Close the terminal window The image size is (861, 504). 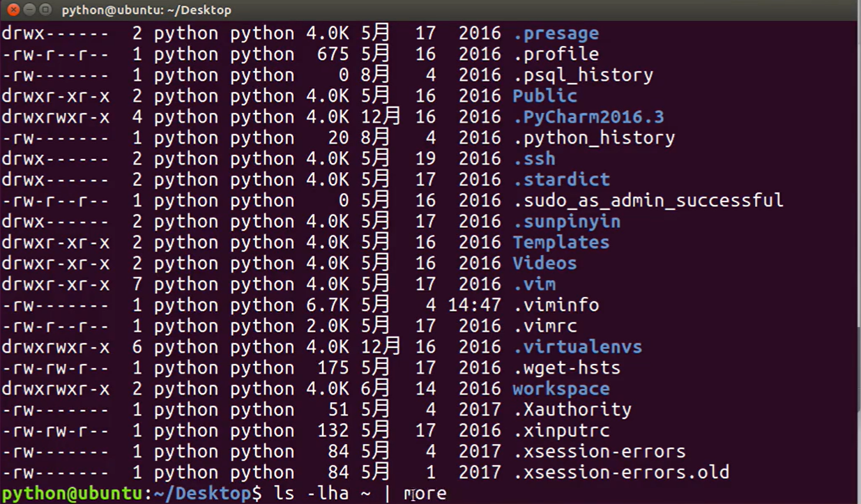click(12, 10)
